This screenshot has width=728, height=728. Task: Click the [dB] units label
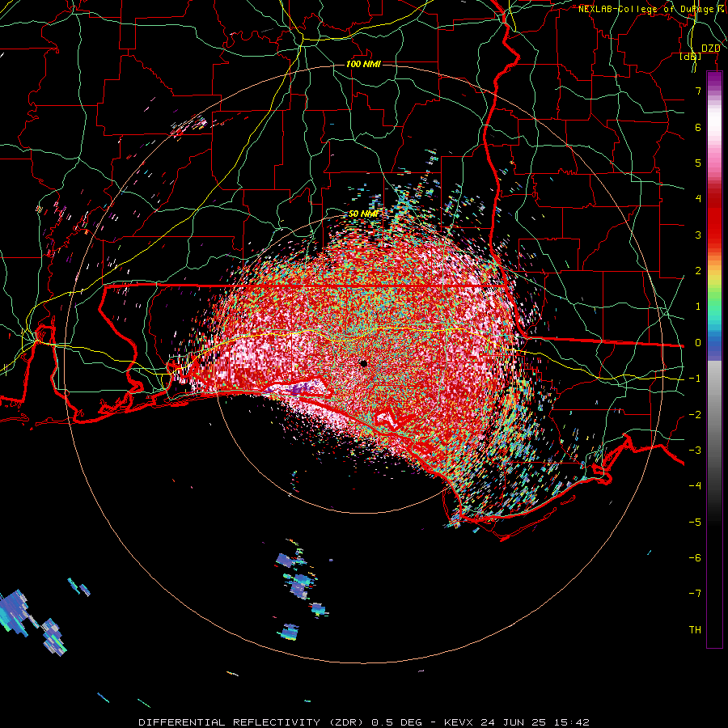pos(691,57)
